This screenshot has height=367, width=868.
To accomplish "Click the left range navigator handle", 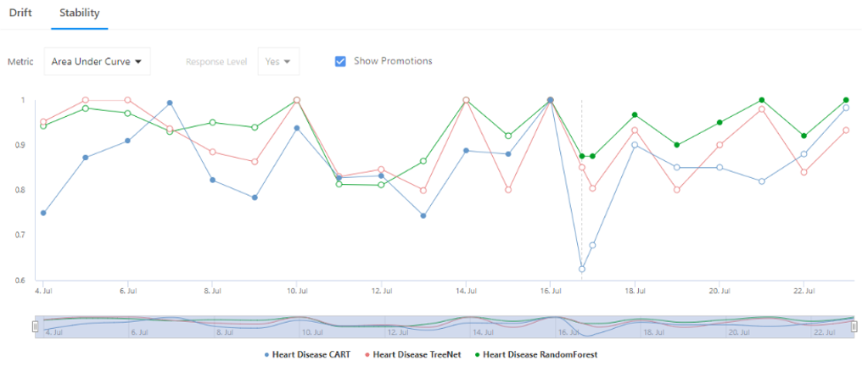I will point(35,326).
